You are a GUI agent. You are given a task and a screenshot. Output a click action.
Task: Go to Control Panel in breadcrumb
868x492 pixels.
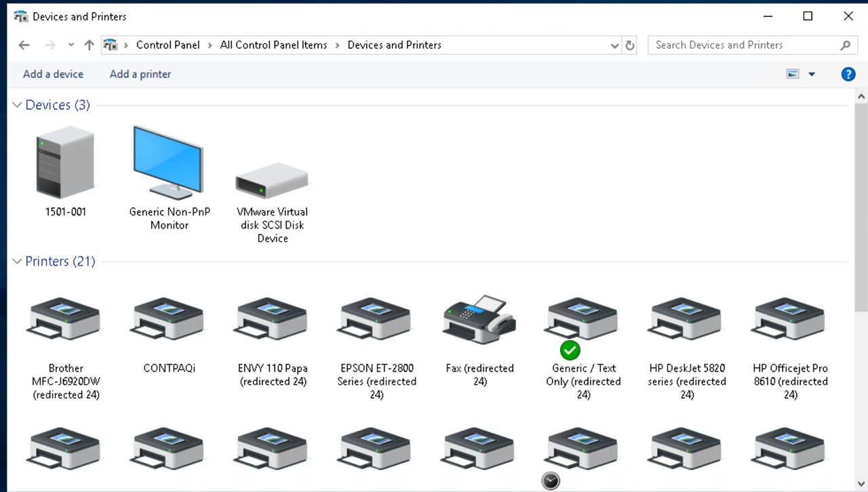pyautogui.click(x=167, y=45)
